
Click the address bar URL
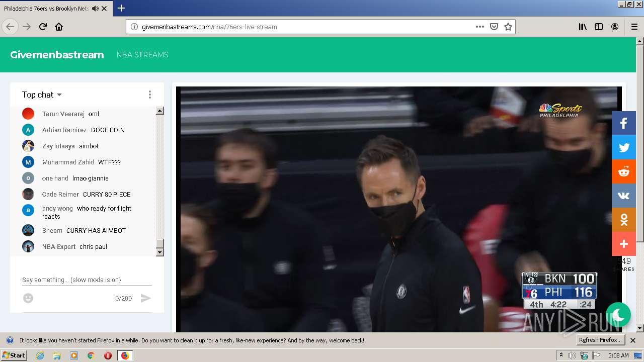point(209,27)
